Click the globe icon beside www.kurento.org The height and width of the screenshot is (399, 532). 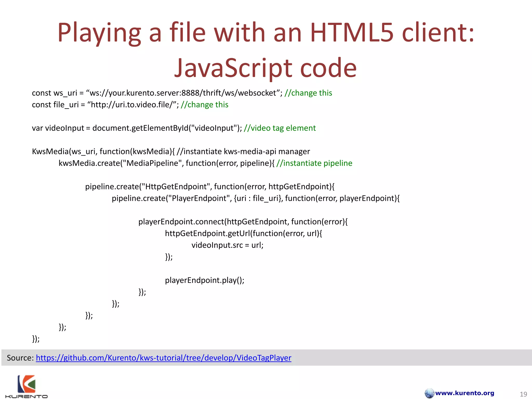(429, 393)
